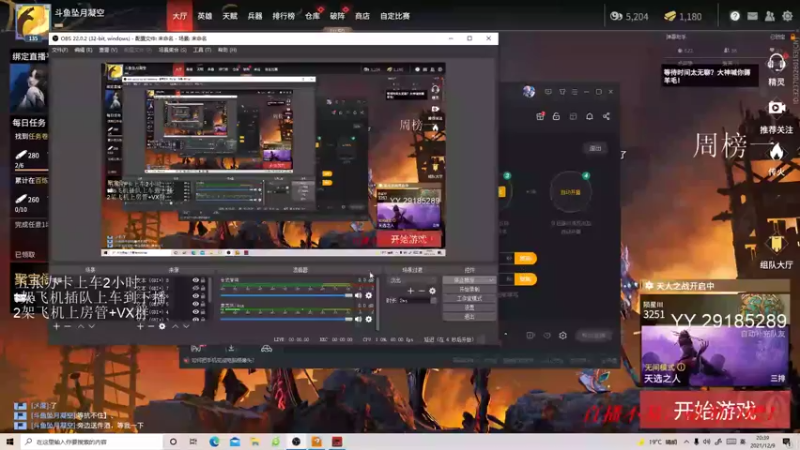Add a source with OBS sources plus
Viewport: 800px width, 450px height.
[140, 326]
